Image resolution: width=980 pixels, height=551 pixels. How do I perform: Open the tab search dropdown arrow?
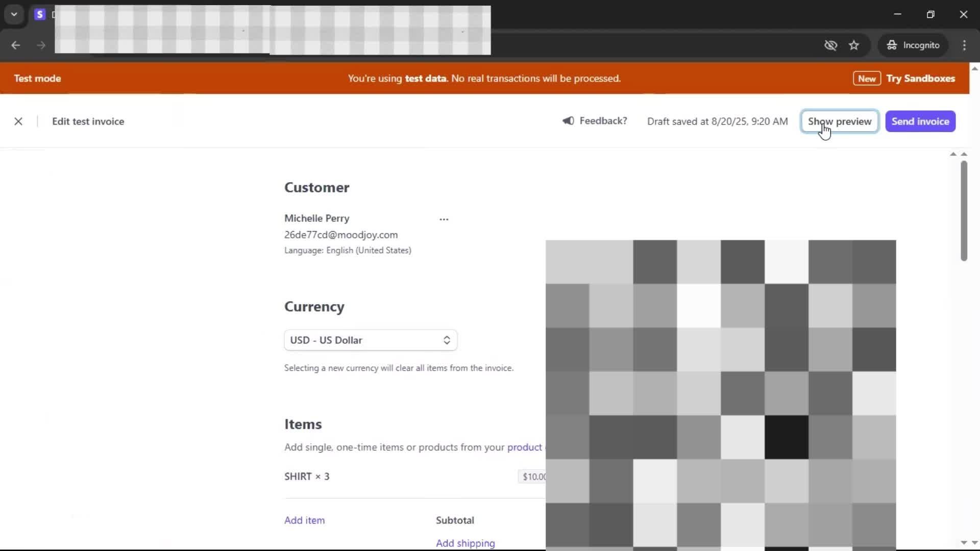click(14, 14)
